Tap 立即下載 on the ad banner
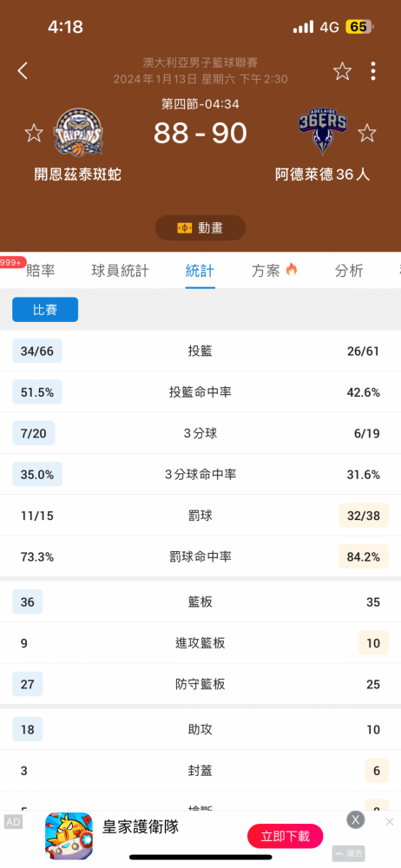 286,836
